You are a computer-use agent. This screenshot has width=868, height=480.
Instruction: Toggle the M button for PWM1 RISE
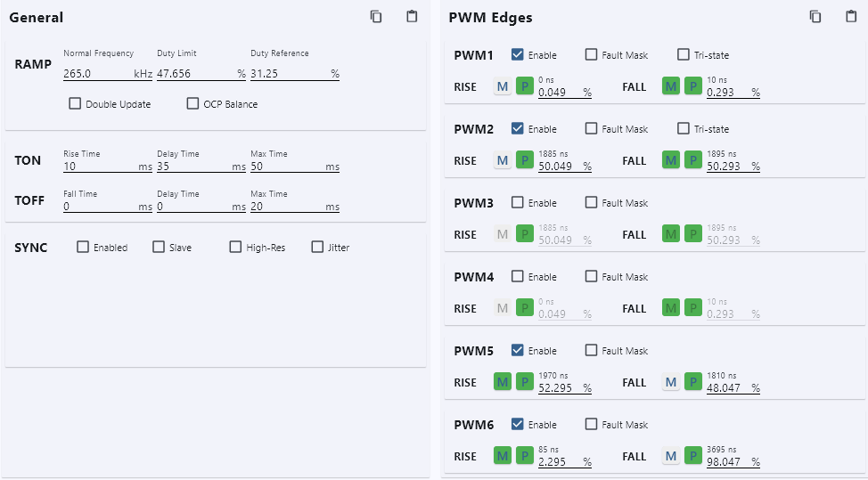(x=503, y=86)
